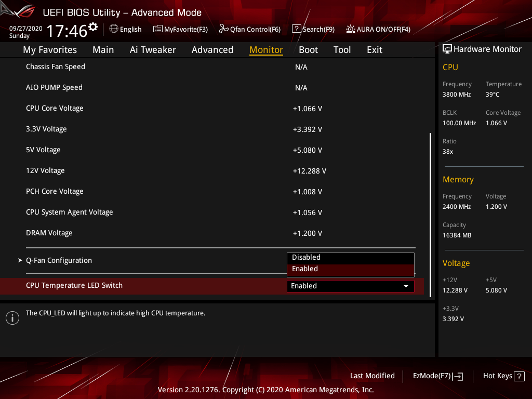
Task: Expand Q-Fan Configuration submenu
Action: (59, 261)
